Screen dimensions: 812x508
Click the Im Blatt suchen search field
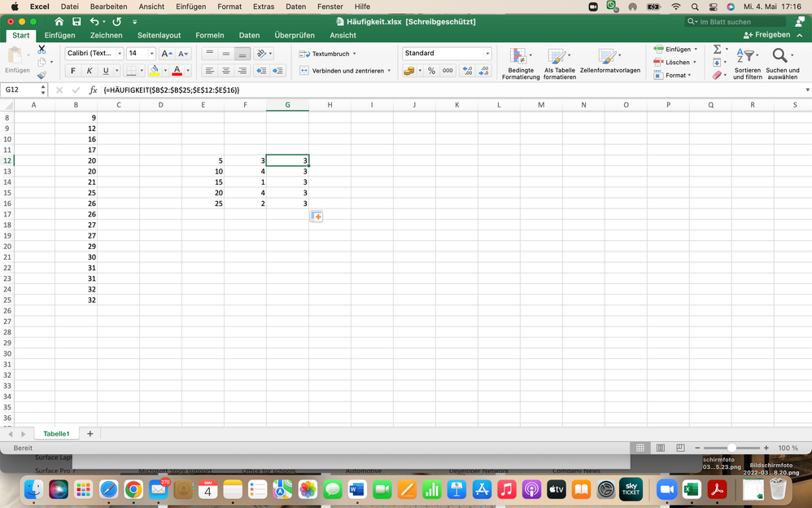(x=736, y=22)
